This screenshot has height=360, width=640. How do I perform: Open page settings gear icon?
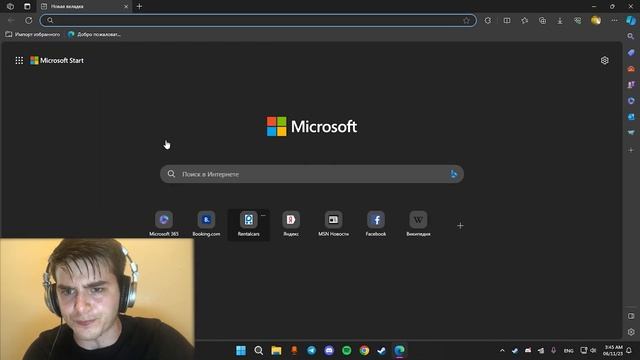coord(604,60)
